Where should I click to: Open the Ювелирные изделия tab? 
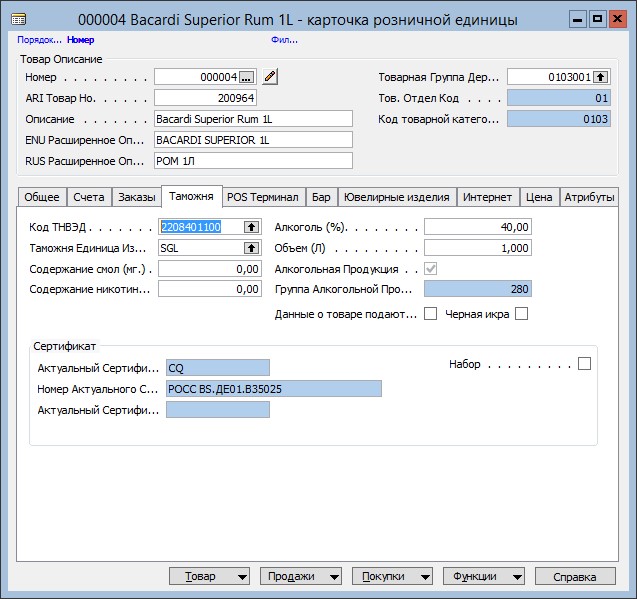pyautogui.click(x=397, y=197)
